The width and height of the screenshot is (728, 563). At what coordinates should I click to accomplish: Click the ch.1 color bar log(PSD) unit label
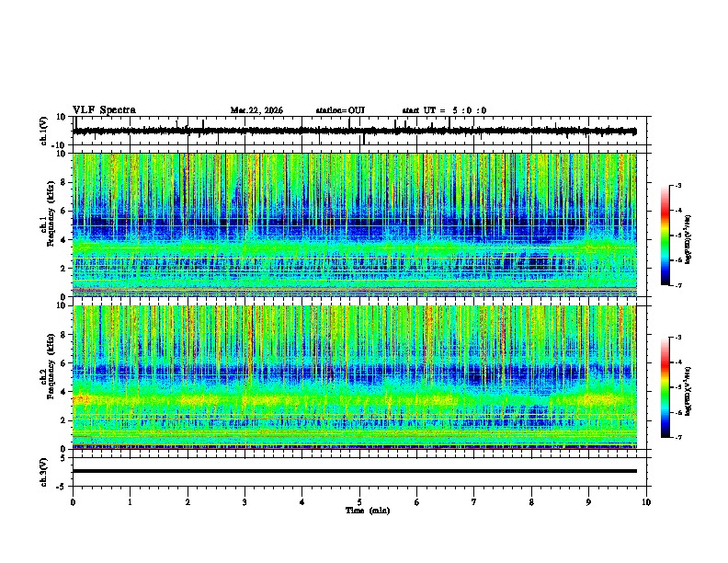tap(688, 239)
